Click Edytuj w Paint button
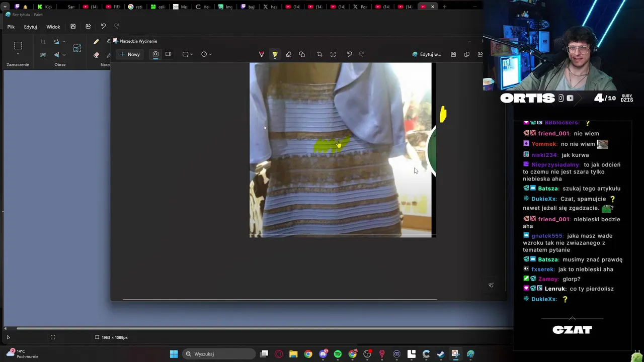This screenshot has height=362, width=644. [x=427, y=54]
